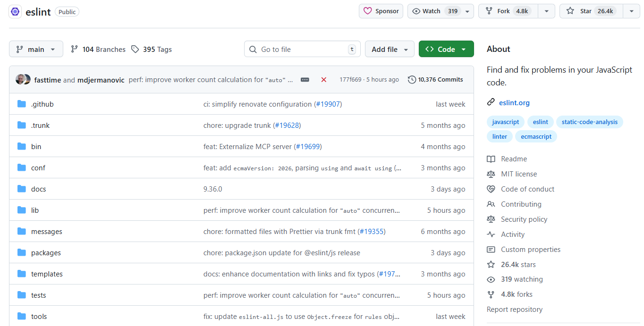
Task: Click the fasttime author avatar
Action: (x=20, y=79)
